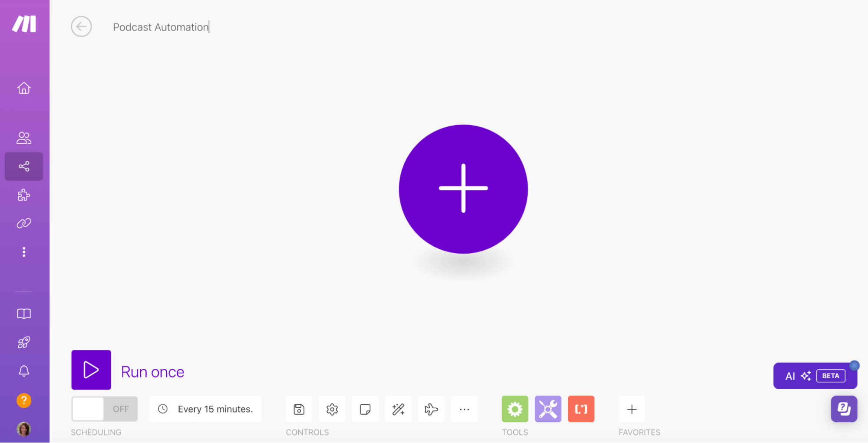This screenshot has height=443, width=868.
Task: Save the scenario using the floppy disk icon
Action: tap(299, 409)
